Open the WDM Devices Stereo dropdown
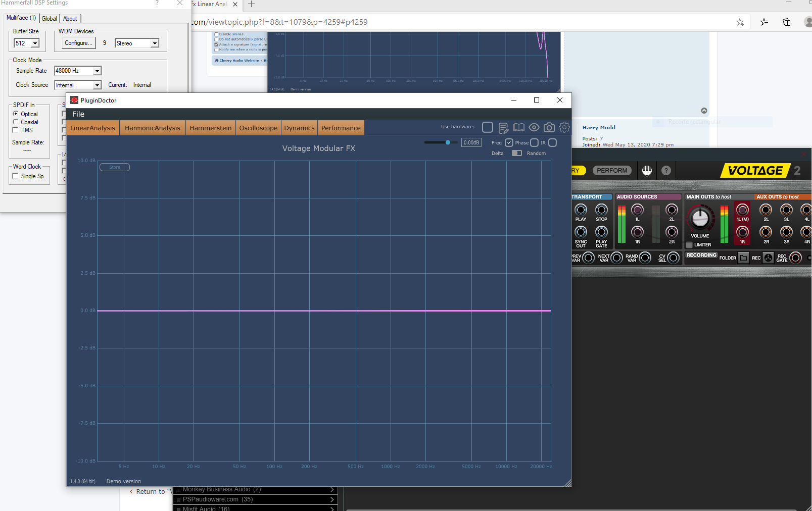Viewport: 812px width, 511px height. pyautogui.click(x=155, y=43)
